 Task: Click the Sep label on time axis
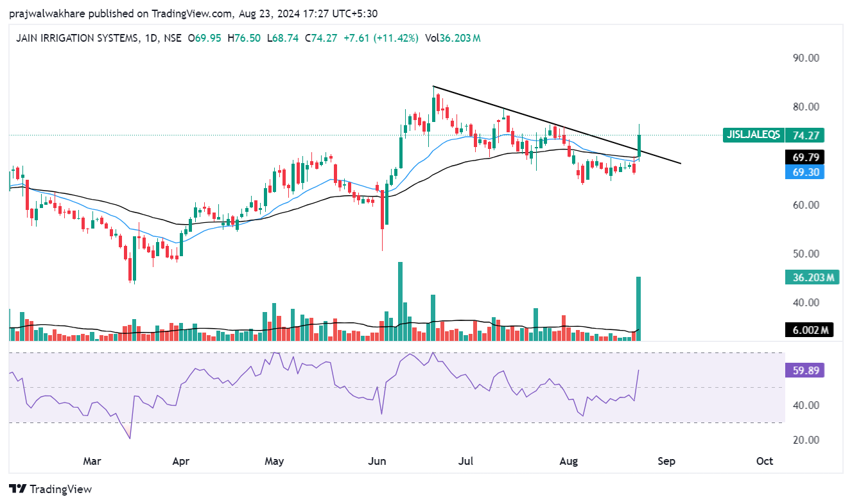pos(666,461)
